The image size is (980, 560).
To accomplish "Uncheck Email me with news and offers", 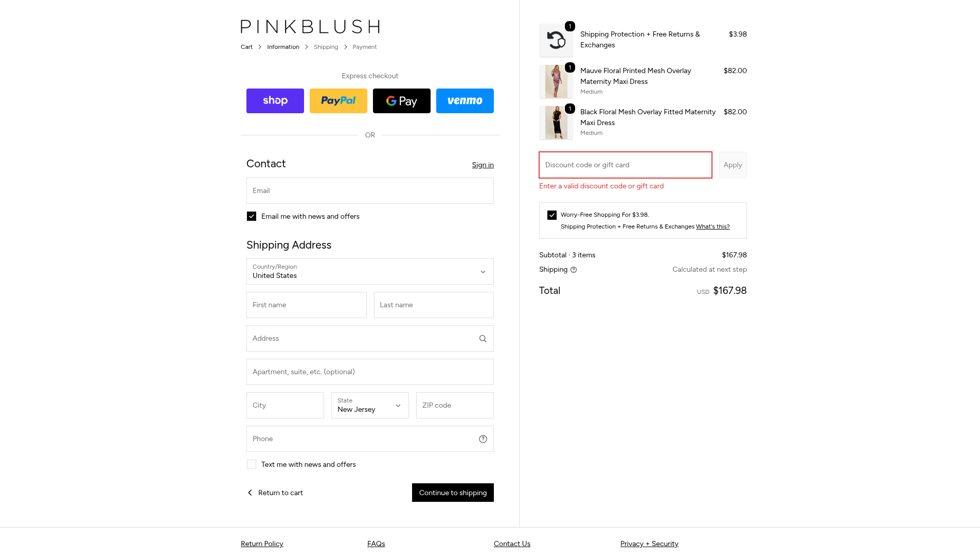I will [252, 216].
